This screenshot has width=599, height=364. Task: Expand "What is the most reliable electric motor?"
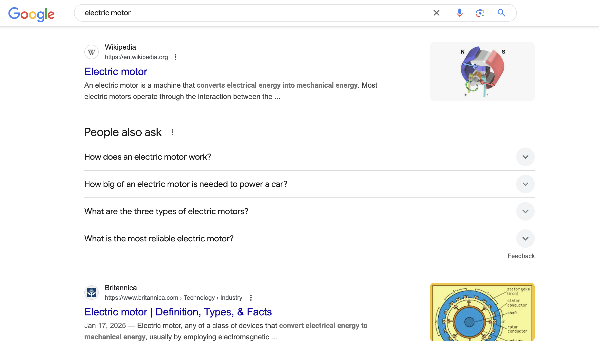[310, 239]
